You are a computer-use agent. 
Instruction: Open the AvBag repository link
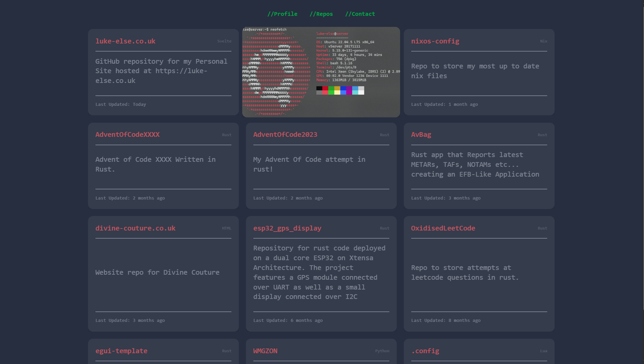point(421,134)
